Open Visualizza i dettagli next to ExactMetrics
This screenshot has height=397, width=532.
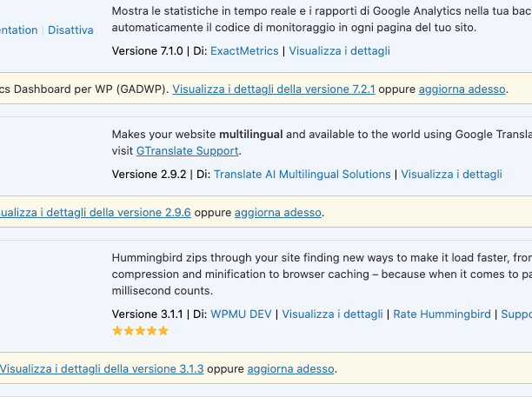[339, 51]
